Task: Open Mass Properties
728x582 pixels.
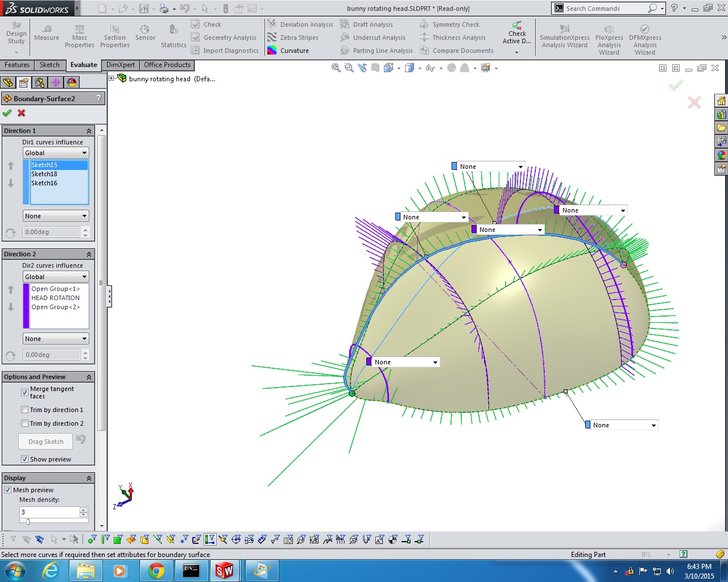Action: coord(80,36)
